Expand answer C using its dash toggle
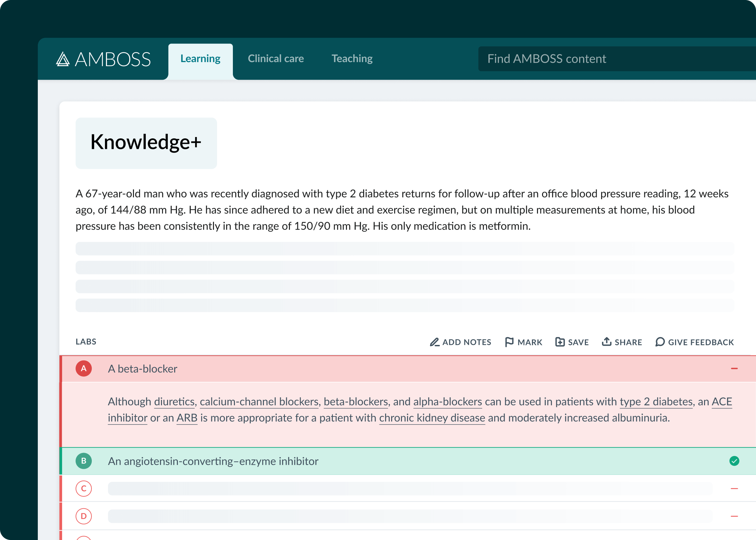This screenshot has height=540, width=756. (x=734, y=489)
